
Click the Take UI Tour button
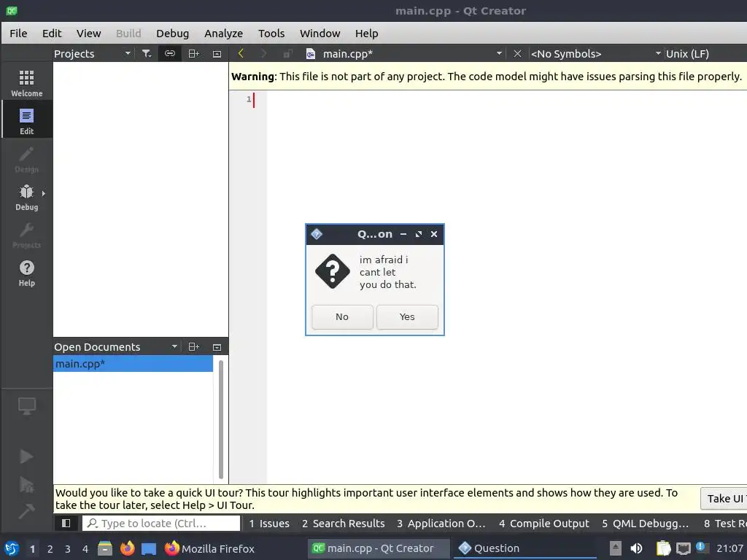[724, 499]
